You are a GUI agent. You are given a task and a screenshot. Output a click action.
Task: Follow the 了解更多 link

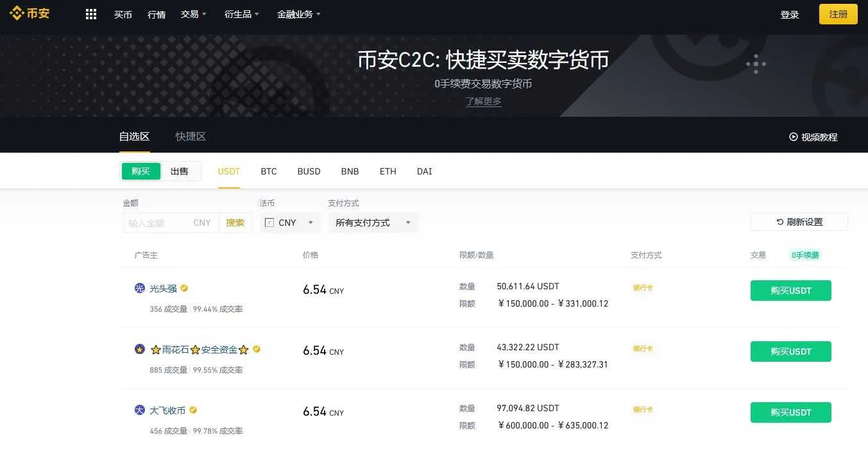(483, 101)
